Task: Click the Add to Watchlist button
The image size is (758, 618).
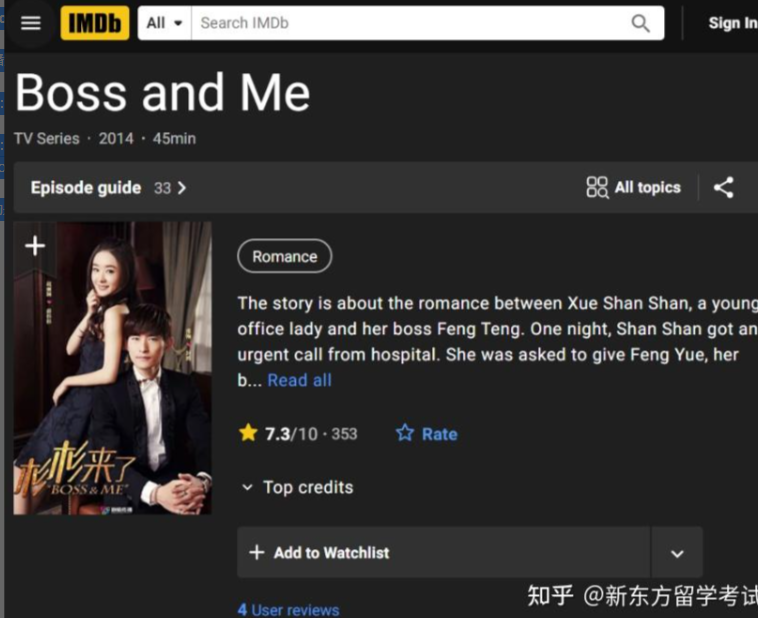Action: tap(444, 552)
